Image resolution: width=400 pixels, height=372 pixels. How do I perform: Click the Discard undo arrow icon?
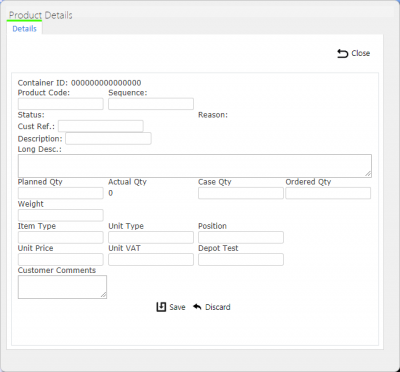tap(197, 307)
